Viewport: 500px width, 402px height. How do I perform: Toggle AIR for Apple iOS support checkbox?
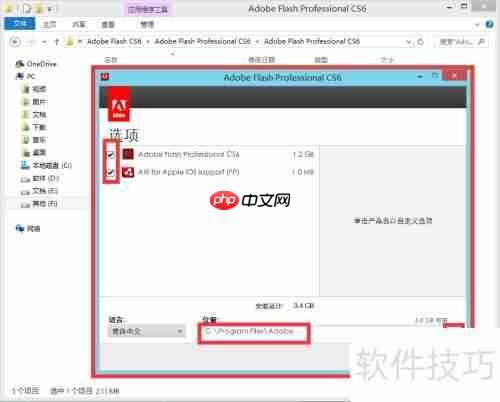click(x=111, y=172)
